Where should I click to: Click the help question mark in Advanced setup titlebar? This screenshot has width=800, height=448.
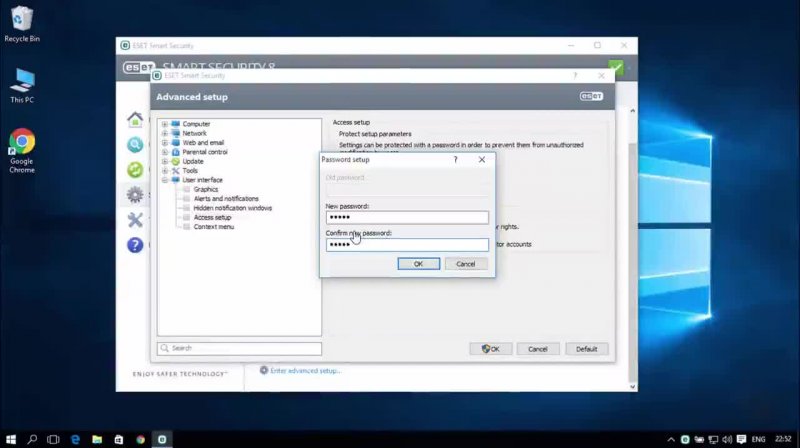click(x=575, y=76)
